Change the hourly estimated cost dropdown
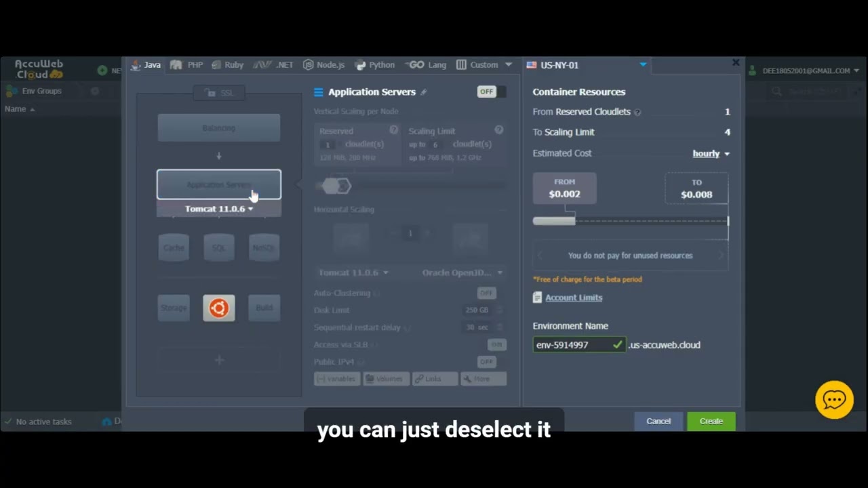868x488 pixels. coord(711,154)
